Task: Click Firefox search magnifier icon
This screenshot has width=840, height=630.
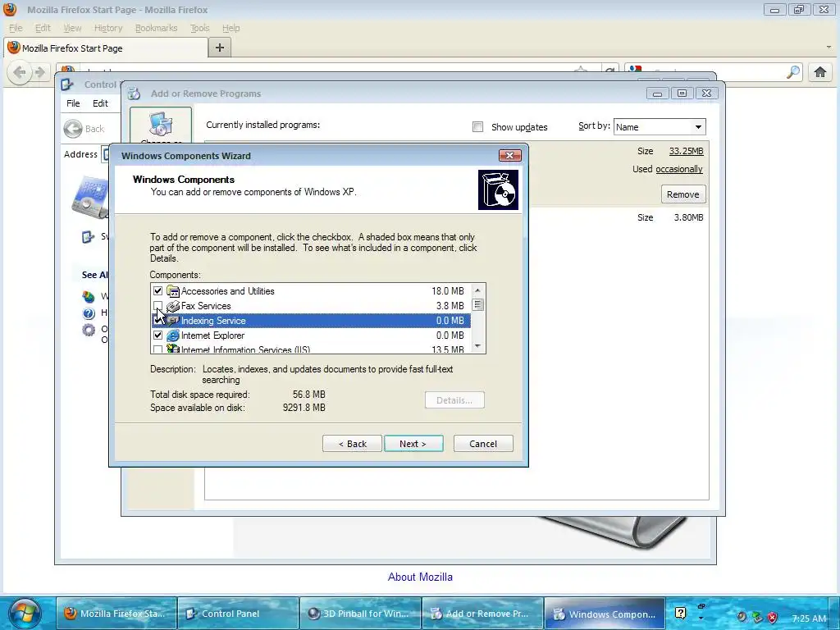Action: click(x=793, y=72)
